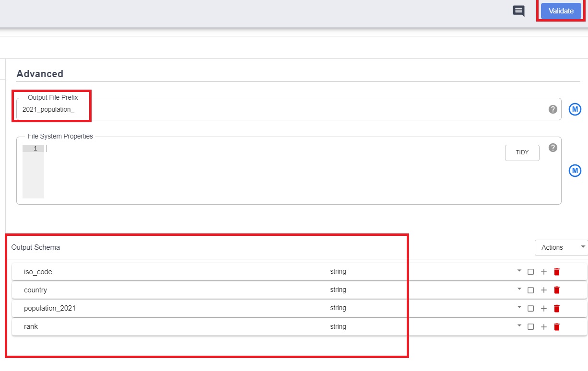Delete the country schema field

(x=556, y=290)
